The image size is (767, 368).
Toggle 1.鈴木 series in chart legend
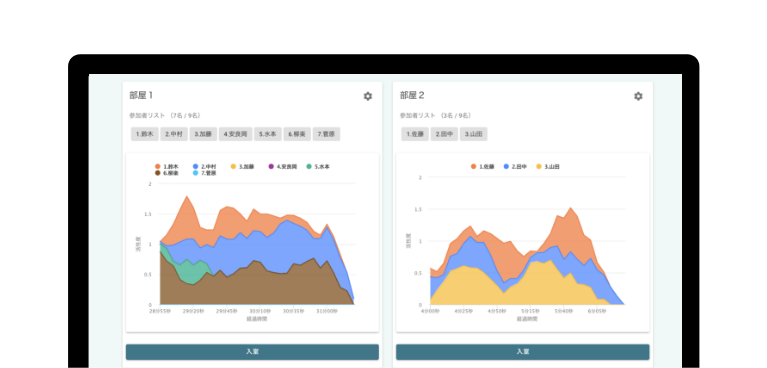click(x=167, y=167)
